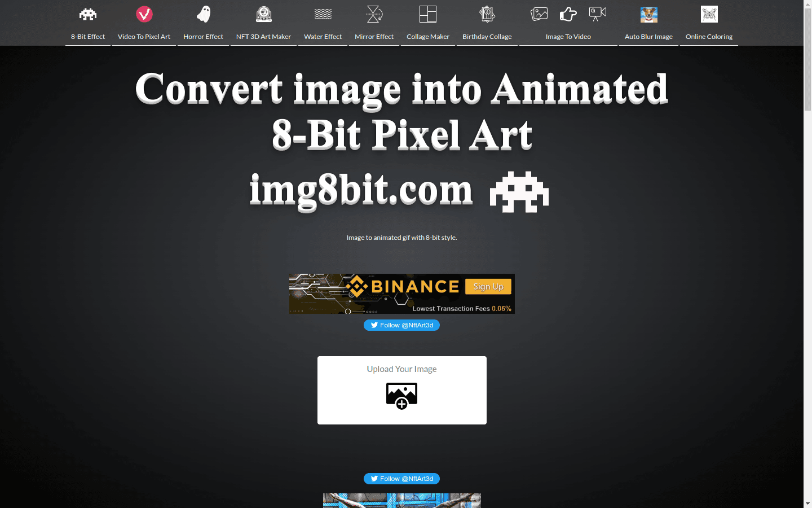Click the Upload Your Image area

point(401,390)
